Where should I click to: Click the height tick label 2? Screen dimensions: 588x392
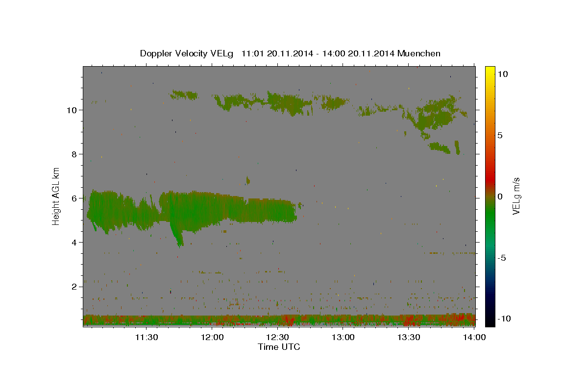[x=74, y=286]
